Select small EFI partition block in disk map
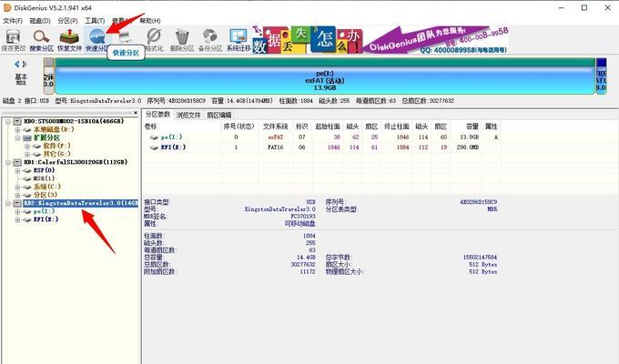The height and width of the screenshot is (364, 619). [x=601, y=76]
